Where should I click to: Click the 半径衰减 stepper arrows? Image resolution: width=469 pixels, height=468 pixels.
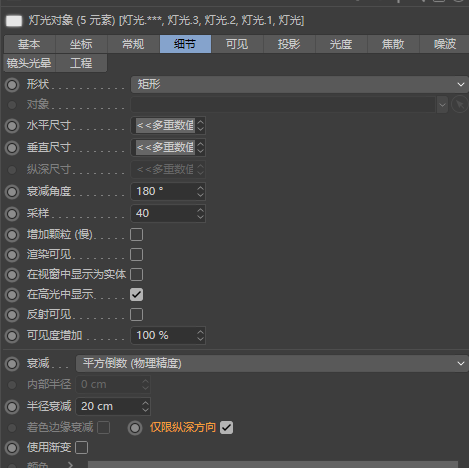pyautogui.click(x=145, y=407)
